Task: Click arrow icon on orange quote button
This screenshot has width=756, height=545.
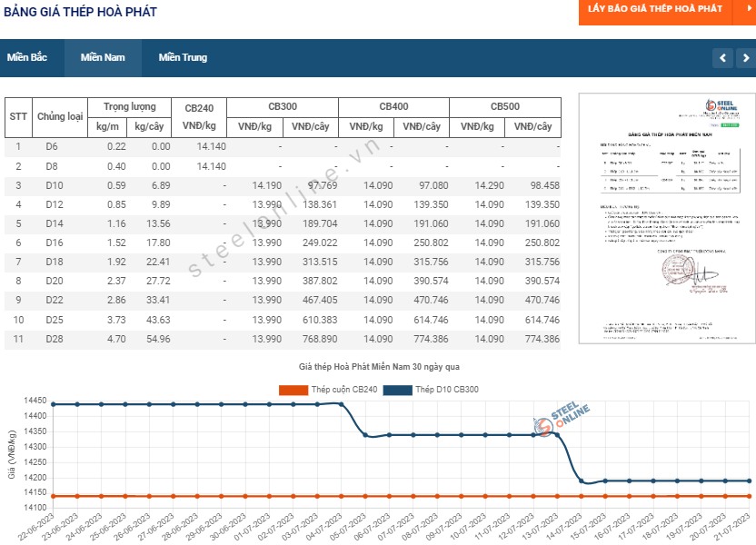Action: click(x=749, y=9)
